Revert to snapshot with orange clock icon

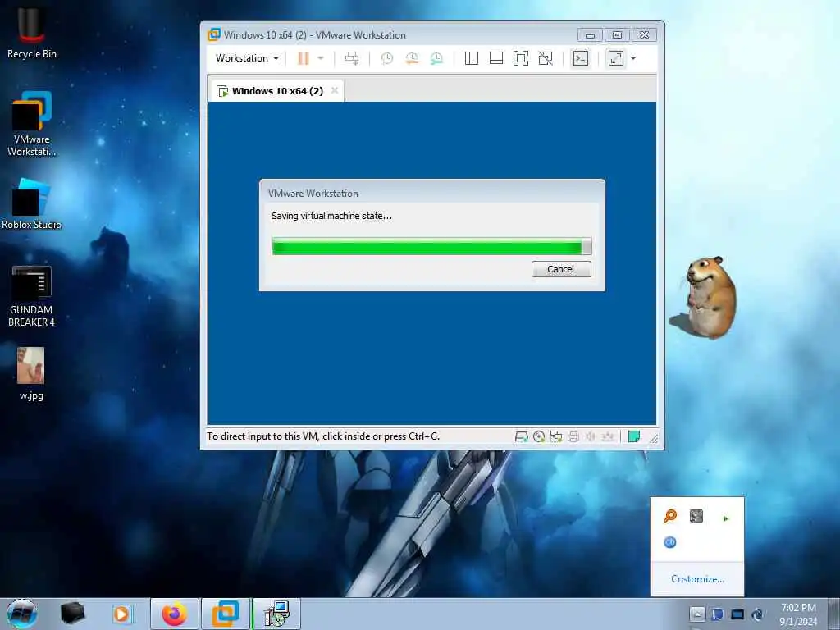(412, 58)
